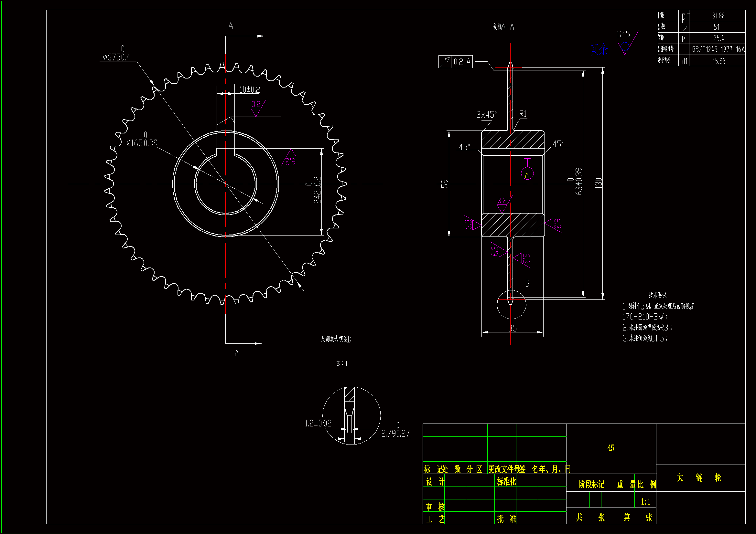Image resolution: width=756 pixels, height=534 pixels.
Task: Select the ø1650.39 bore dimension text
Action: click(142, 143)
